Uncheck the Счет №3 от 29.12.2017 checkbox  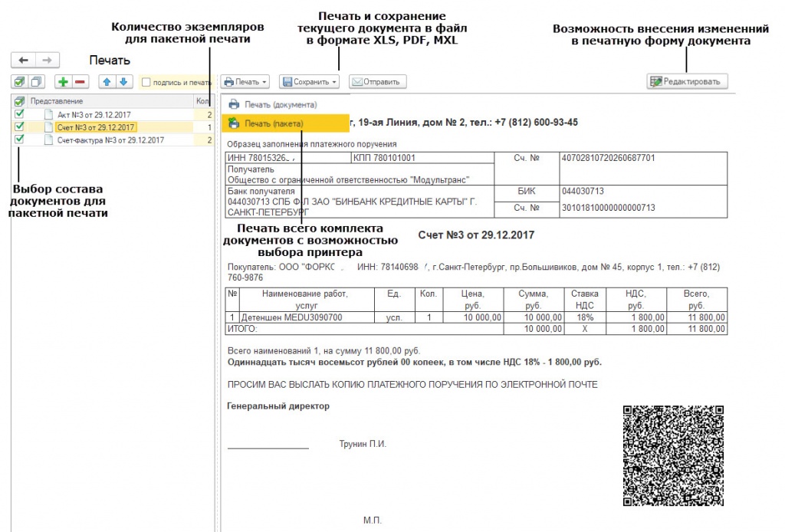click(19, 126)
